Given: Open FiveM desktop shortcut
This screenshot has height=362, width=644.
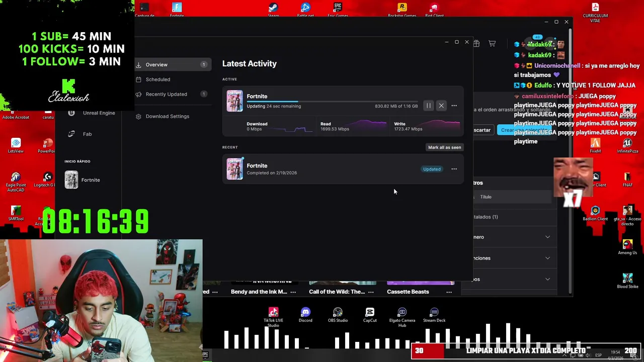Looking at the screenshot, I should coord(595,145).
